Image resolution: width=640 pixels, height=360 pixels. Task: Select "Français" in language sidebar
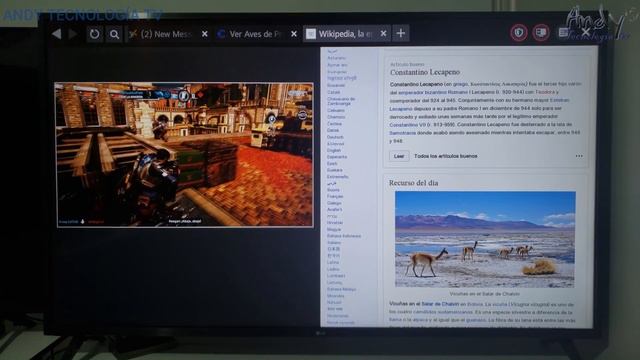pyautogui.click(x=335, y=196)
